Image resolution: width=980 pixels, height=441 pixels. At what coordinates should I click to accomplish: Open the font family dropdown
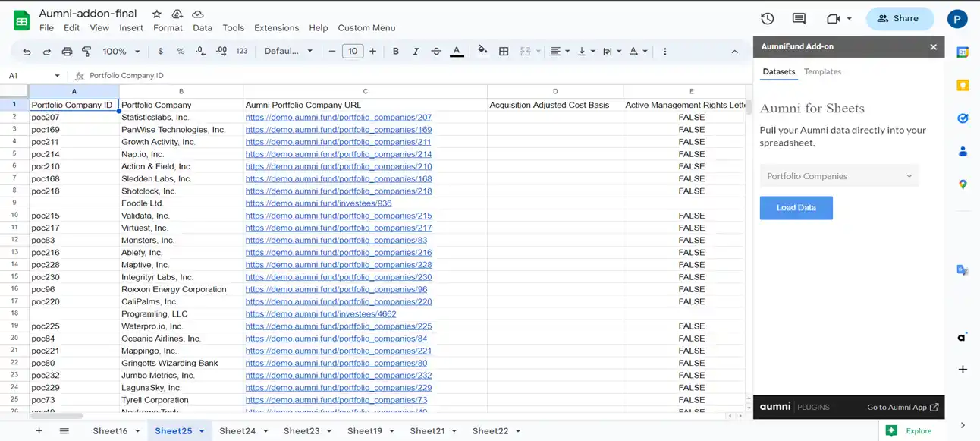coord(288,52)
